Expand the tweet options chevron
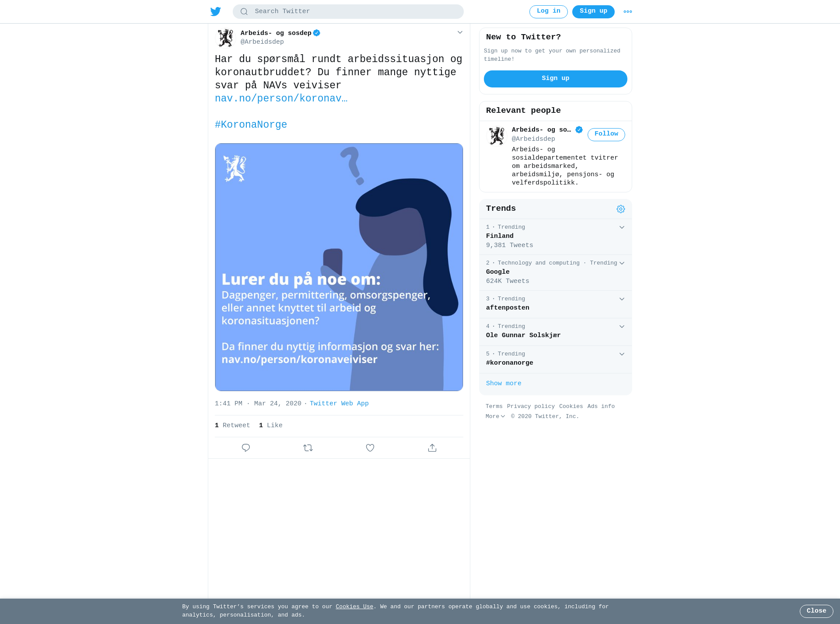 click(460, 32)
